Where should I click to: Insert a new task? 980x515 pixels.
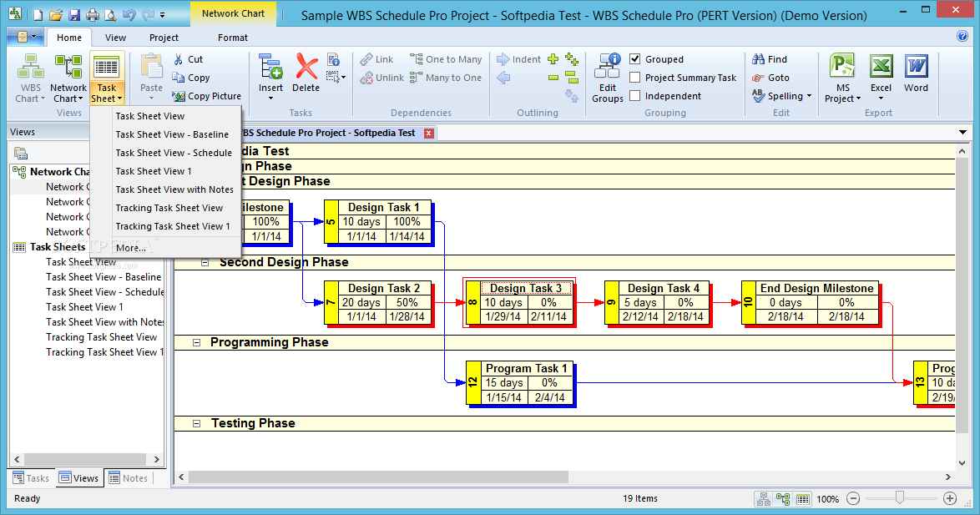270,76
